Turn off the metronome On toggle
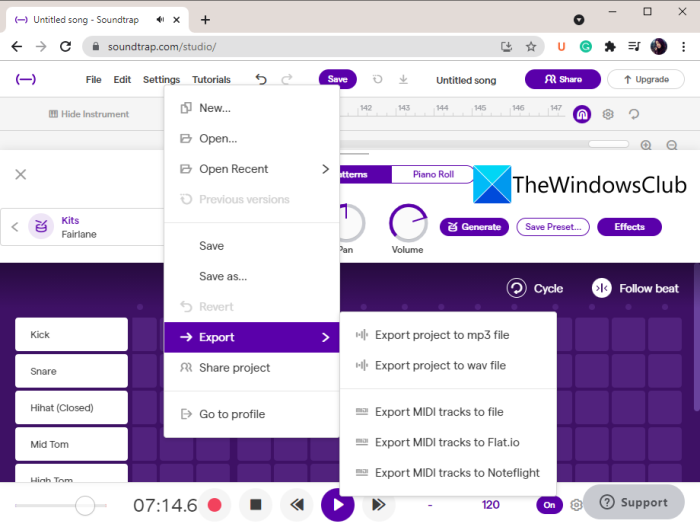Screen dimensions: 700x527 pyautogui.click(x=549, y=505)
